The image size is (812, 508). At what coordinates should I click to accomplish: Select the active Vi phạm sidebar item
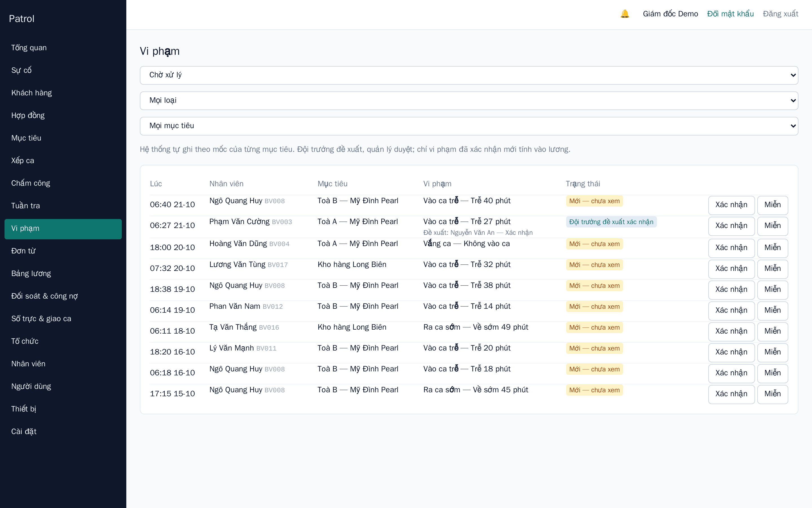tap(63, 229)
